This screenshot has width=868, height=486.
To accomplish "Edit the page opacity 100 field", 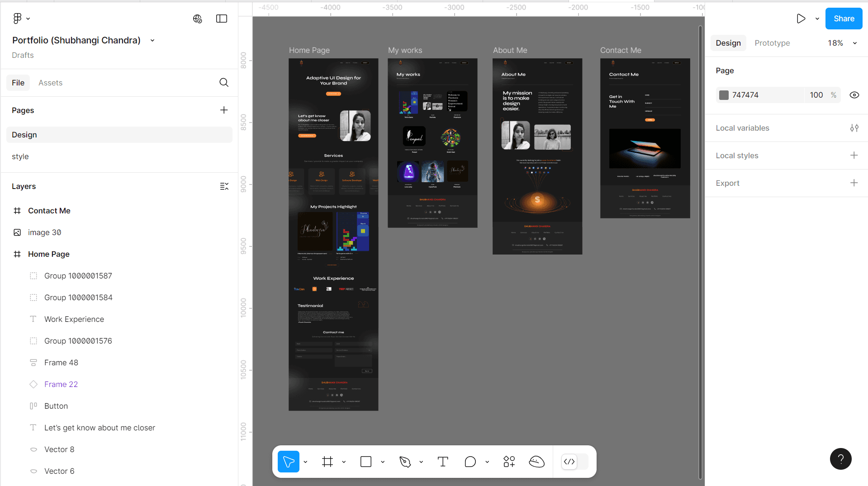I will [816, 95].
